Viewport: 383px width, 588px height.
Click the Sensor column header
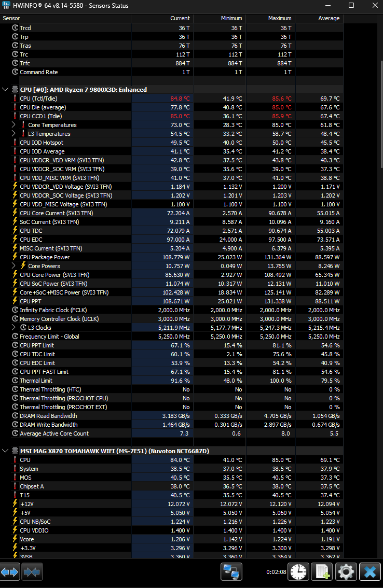[65, 18]
